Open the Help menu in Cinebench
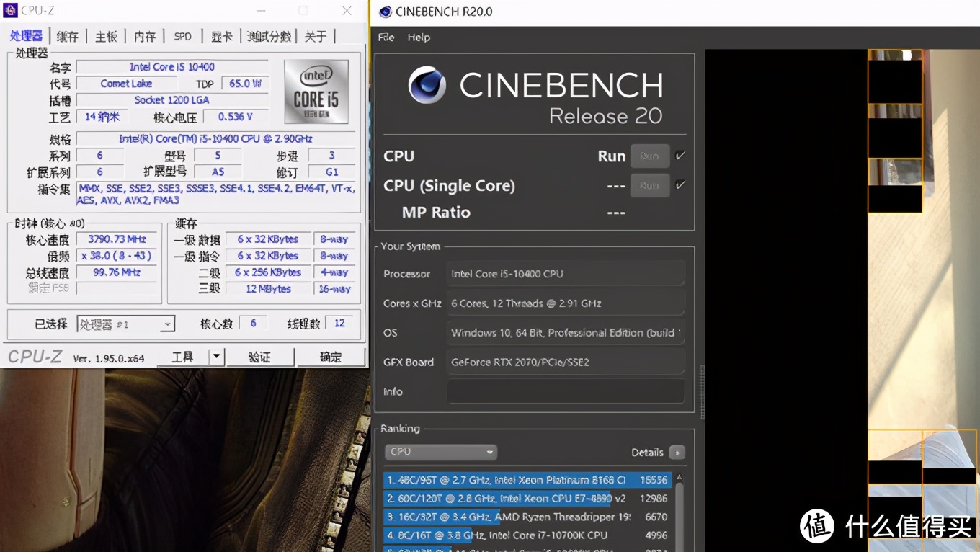 419,37
